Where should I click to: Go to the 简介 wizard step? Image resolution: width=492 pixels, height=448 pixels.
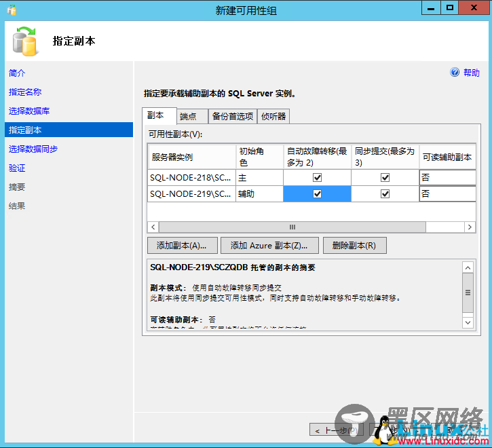point(17,73)
